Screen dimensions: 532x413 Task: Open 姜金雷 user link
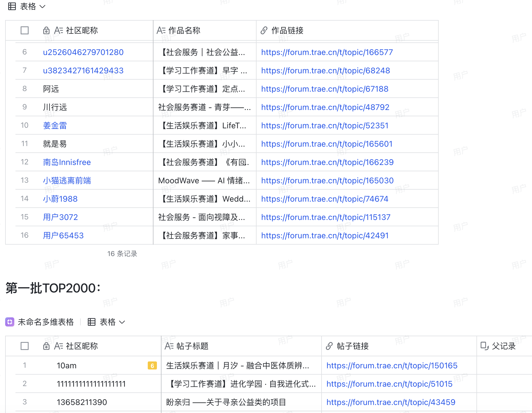pos(55,125)
